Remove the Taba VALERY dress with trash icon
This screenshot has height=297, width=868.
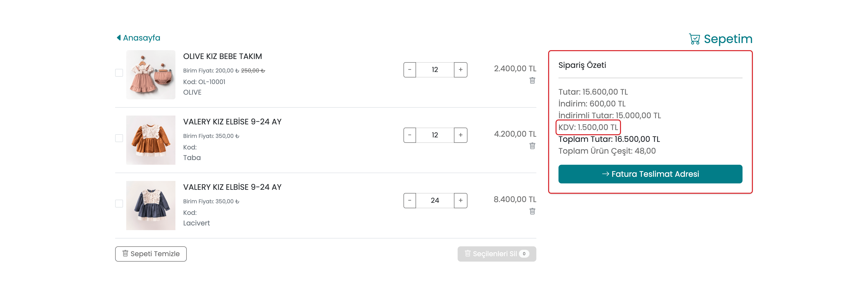532,146
